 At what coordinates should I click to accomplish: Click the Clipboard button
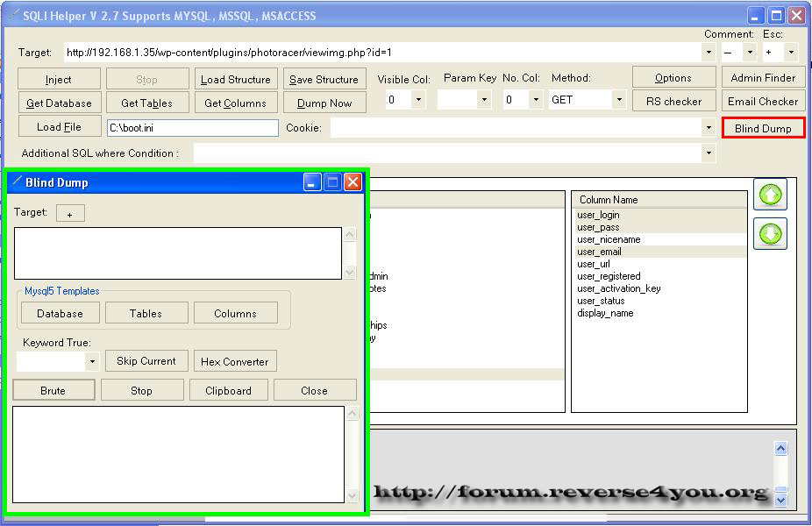click(229, 390)
